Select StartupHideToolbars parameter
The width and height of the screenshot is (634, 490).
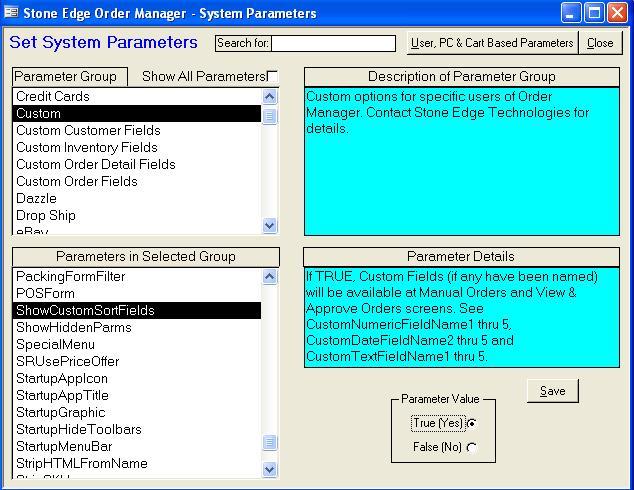coord(137,429)
